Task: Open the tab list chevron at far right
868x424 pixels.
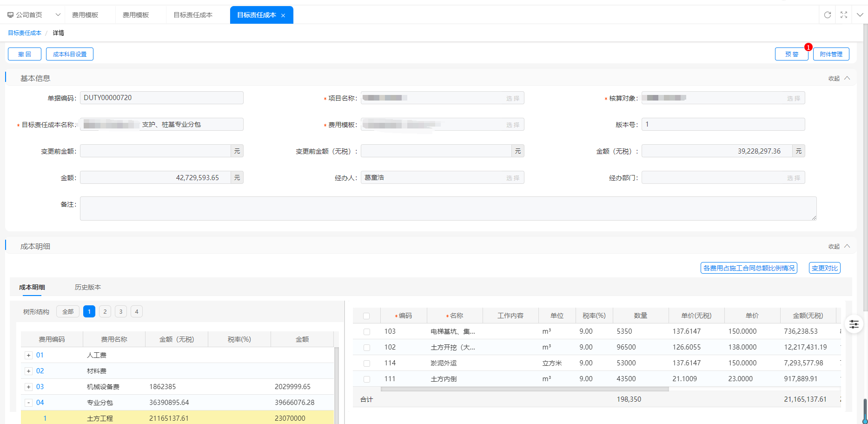Action: tap(860, 15)
